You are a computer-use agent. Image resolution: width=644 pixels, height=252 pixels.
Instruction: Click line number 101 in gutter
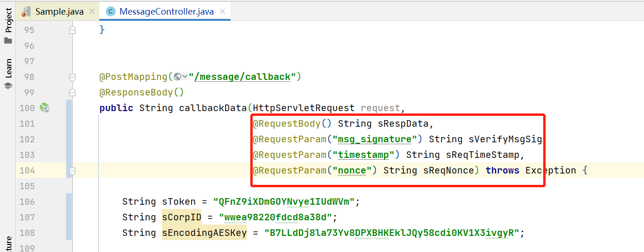[27, 123]
